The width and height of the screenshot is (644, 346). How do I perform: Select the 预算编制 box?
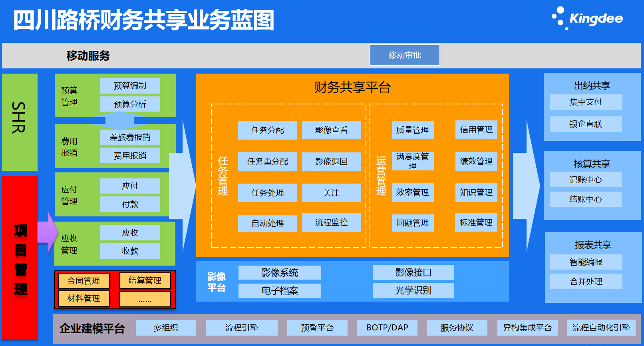click(130, 86)
